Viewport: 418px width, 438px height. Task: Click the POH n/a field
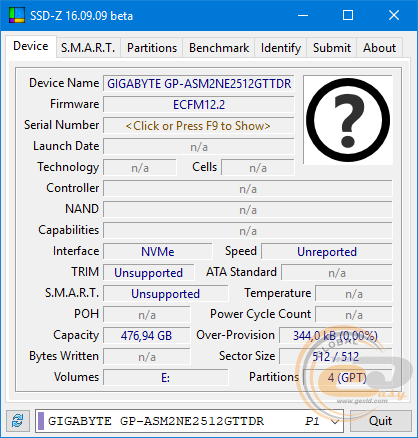tap(147, 315)
